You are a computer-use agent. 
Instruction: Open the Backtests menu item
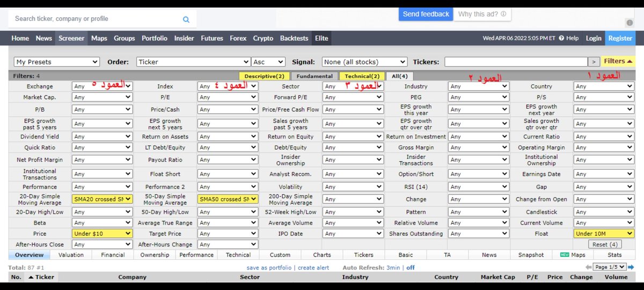click(294, 38)
